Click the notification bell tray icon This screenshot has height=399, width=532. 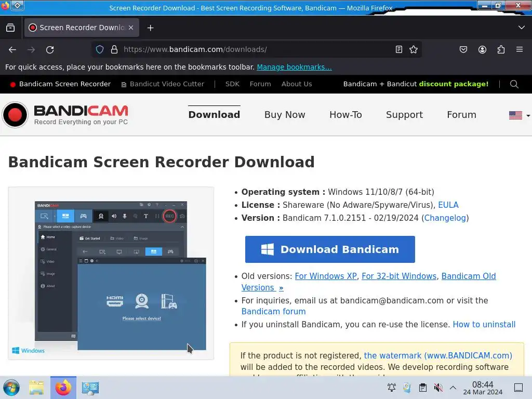[x=392, y=388]
